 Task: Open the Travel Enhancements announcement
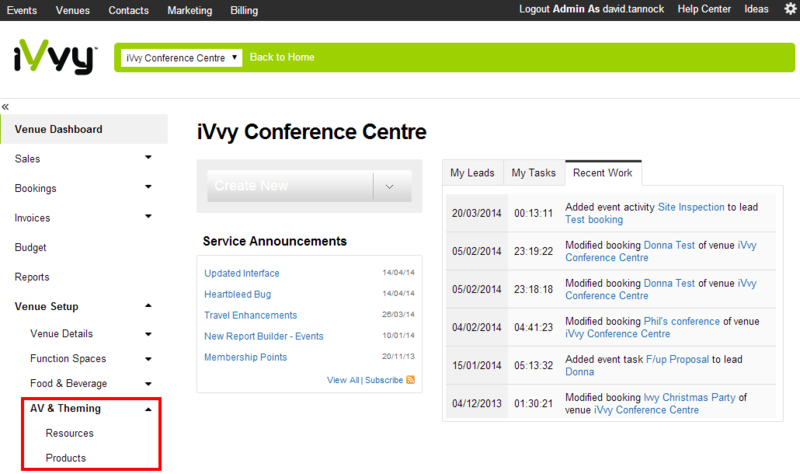coord(251,315)
